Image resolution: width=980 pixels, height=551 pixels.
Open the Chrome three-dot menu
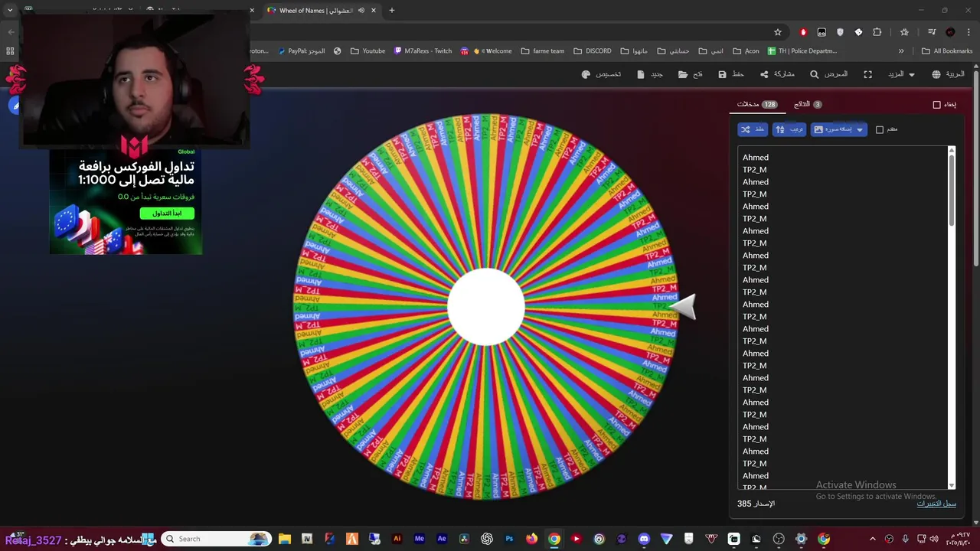[967, 32]
